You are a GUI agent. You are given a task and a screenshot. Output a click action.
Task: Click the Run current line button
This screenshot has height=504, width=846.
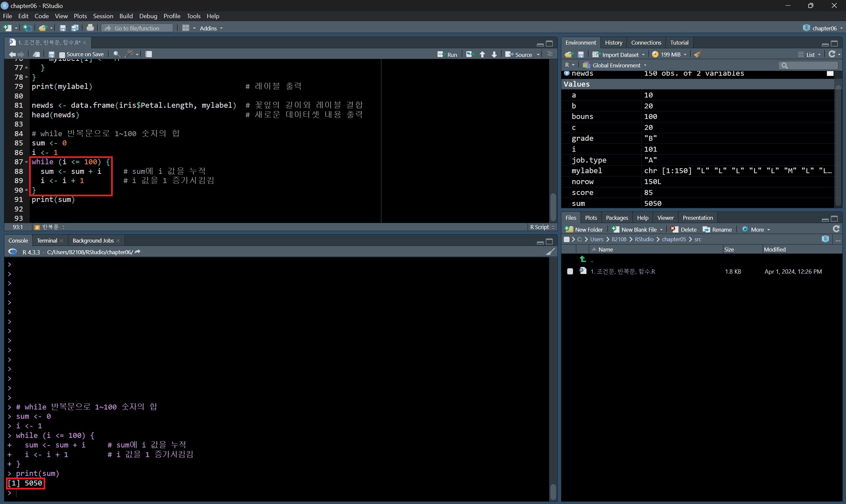447,54
